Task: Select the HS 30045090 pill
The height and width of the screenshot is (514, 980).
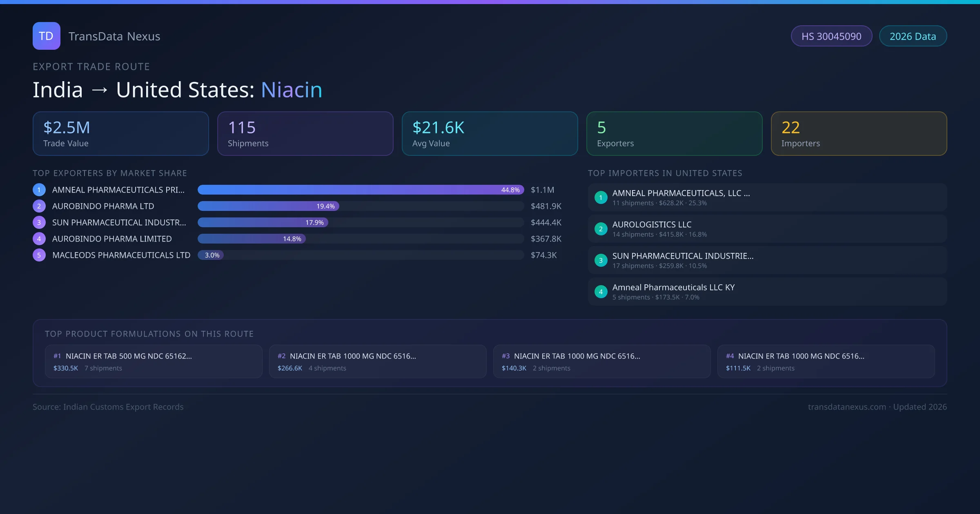Action: pos(831,36)
